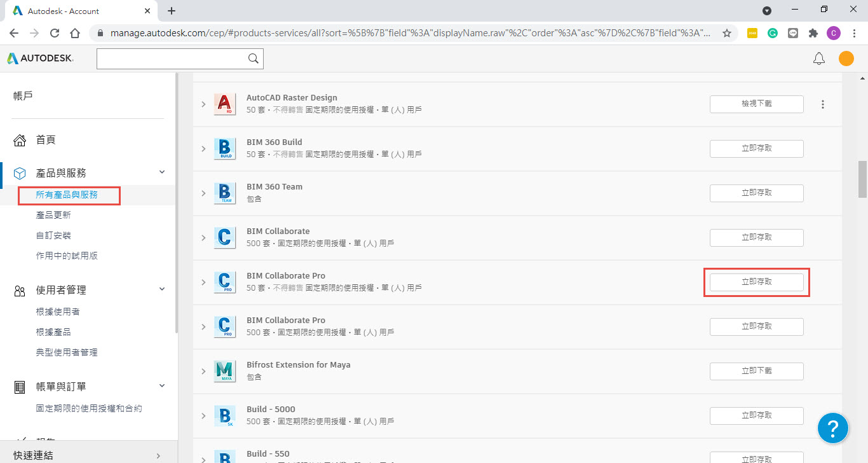Open 根據產品 under 使用者管理
Screen dimensions: 868x463
[x=53, y=332]
